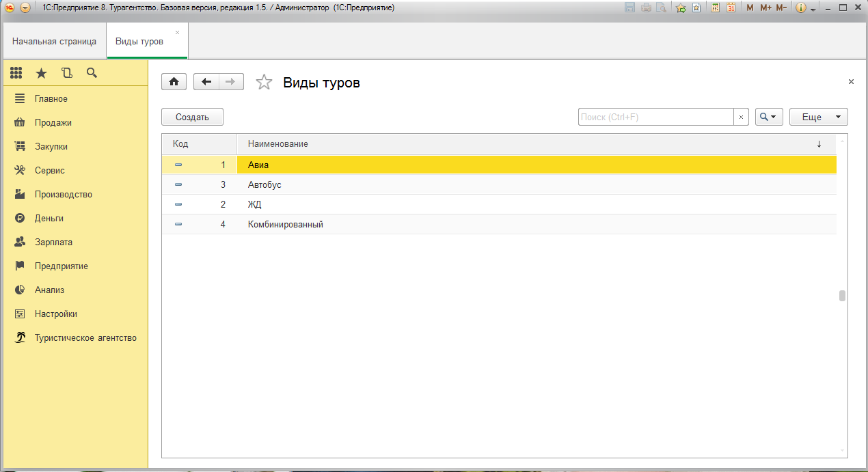Viewport: 868px width, 472px height.
Task: Go forward with the right arrow button
Action: click(x=231, y=82)
